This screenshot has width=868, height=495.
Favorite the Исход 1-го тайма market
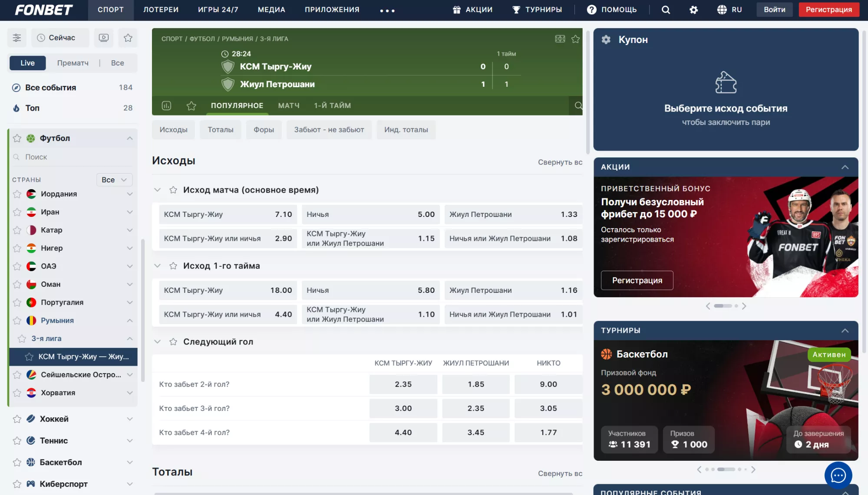click(x=173, y=266)
